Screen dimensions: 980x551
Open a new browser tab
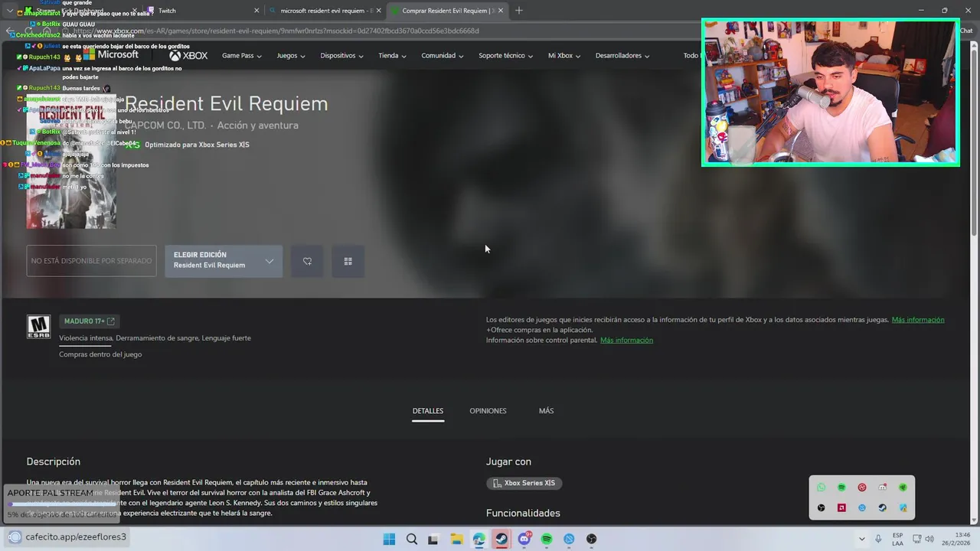tap(519, 11)
